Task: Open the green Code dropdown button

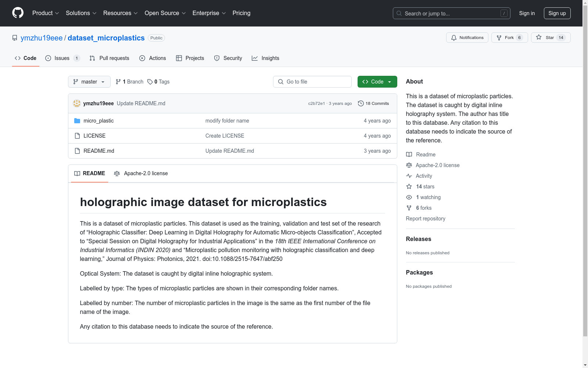Action: point(377,82)
